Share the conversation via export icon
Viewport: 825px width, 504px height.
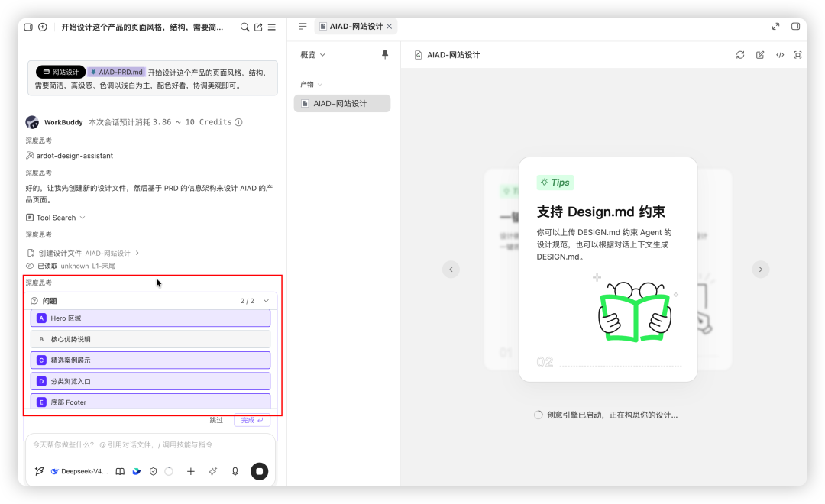pos(258,27)
